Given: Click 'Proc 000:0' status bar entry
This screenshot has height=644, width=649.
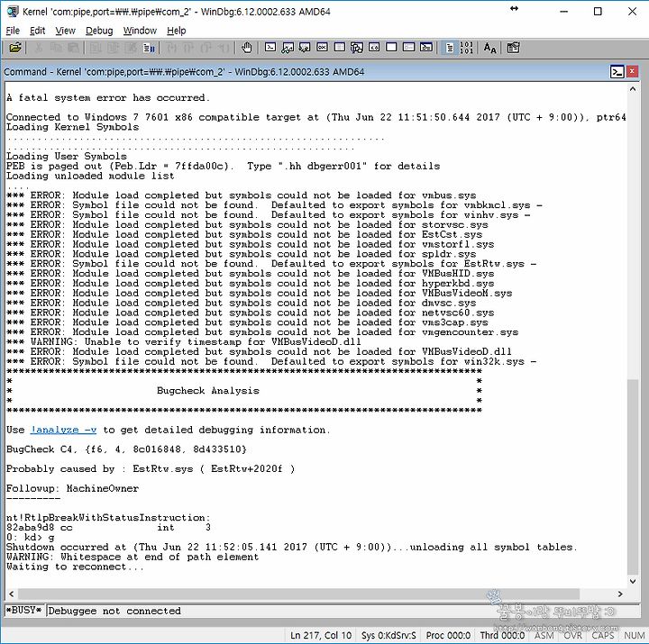Looking at the screenshot, I should (448, 635).
